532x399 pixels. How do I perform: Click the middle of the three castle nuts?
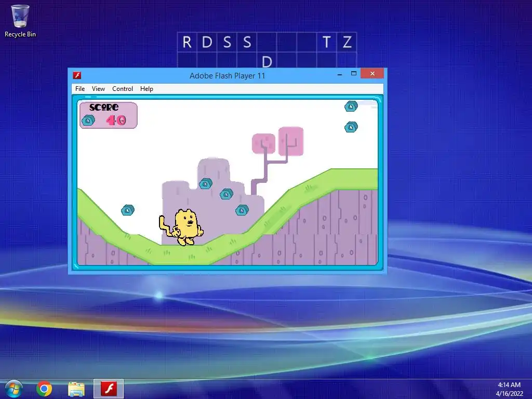click(x=227, y=194)
